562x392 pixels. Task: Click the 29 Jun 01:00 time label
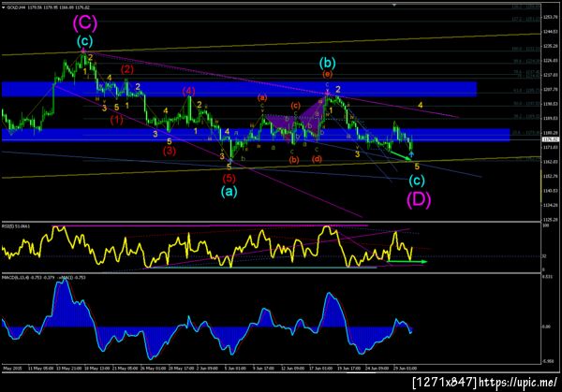[x=405, y=368]
